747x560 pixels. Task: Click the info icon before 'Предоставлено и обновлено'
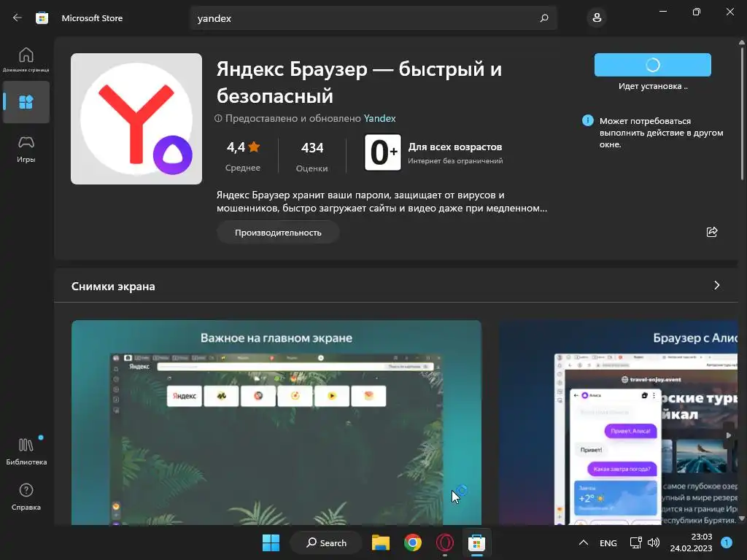218,118
